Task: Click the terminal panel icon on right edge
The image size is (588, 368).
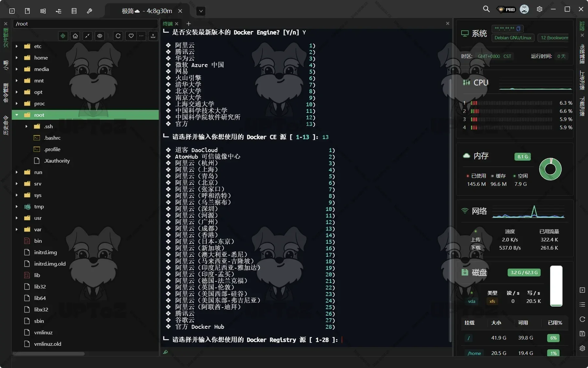Action: click(582, 290)
